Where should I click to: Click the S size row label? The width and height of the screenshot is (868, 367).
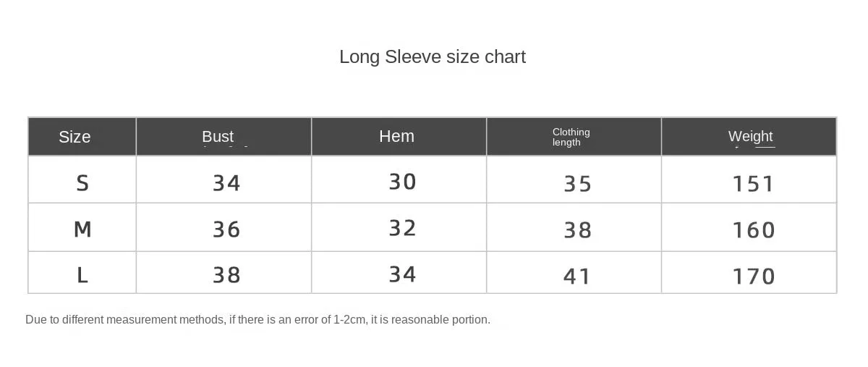click(82, 183)
